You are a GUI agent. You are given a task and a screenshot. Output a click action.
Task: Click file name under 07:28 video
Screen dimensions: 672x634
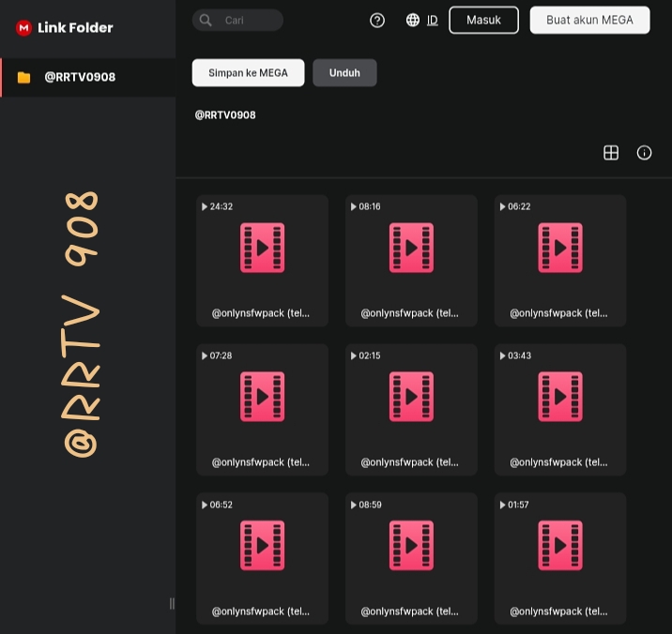click(261, 462)
